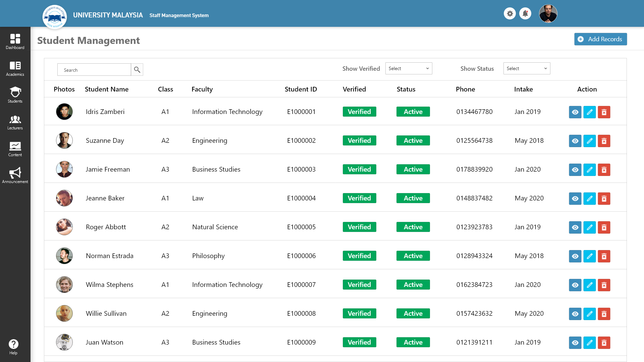The image size is (644, 362).
Task: Edit Suzanne Day's record
Action: [589, 141]
